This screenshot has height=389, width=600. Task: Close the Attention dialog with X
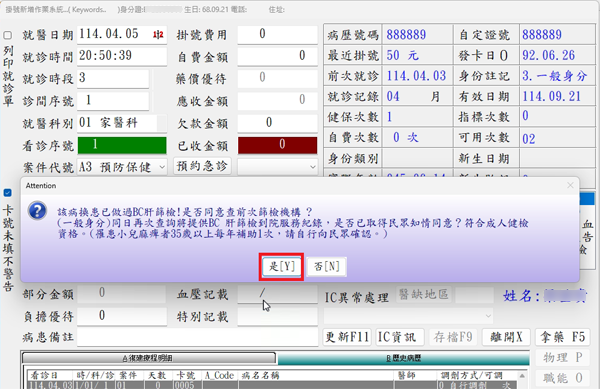pyautogui.click(x=570, y=185)
